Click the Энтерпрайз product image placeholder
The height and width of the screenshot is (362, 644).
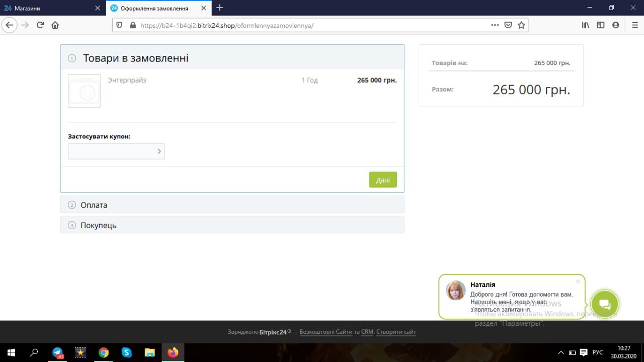click(85, 91)
